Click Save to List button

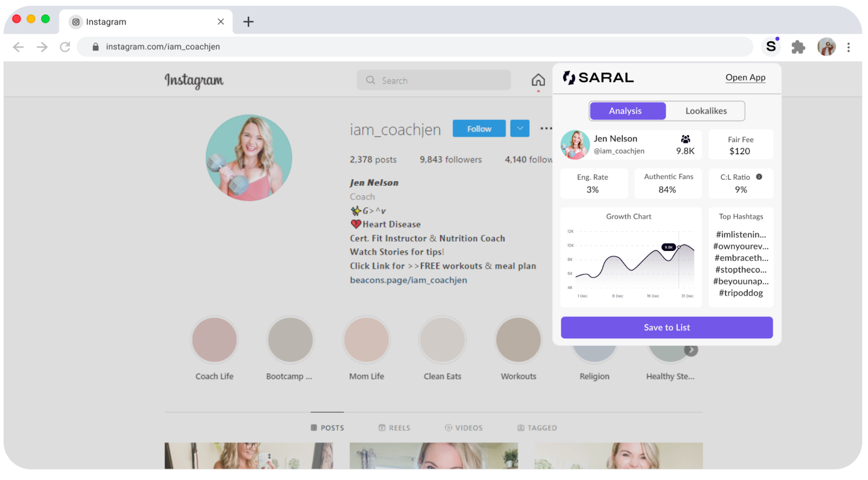(x=667, y=327)
